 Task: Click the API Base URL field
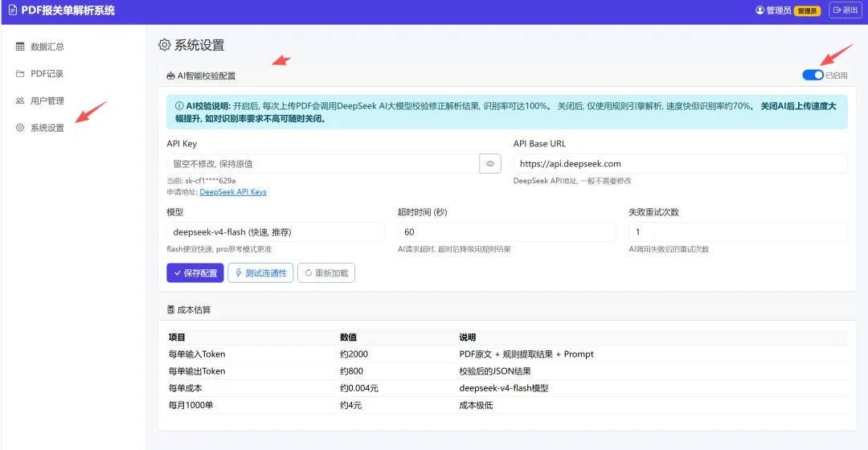[x=681, y=164]
